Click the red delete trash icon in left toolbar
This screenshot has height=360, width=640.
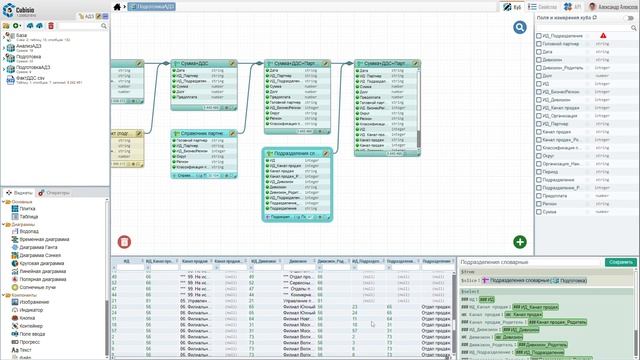click(51, 26)
